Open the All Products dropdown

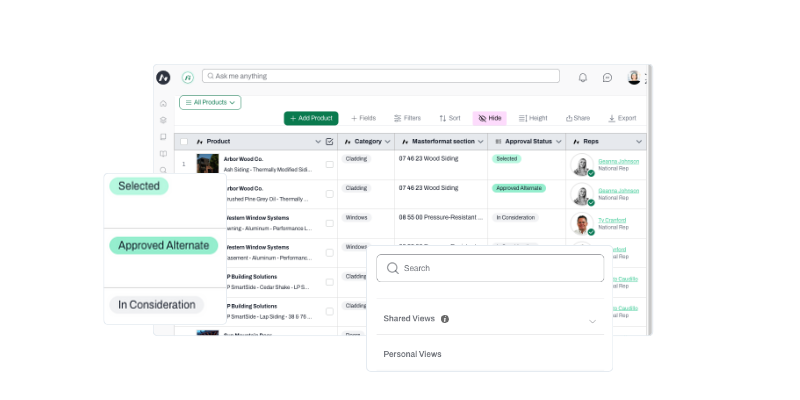pos(210,103)
